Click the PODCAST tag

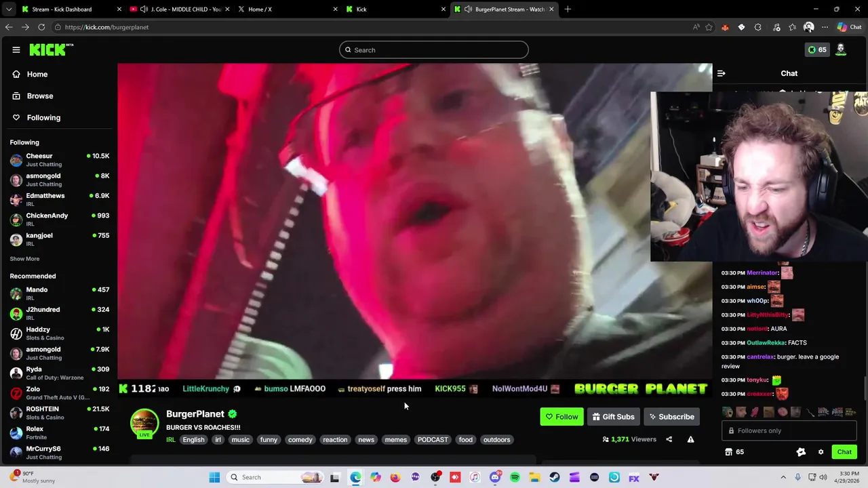click(433, 440)
